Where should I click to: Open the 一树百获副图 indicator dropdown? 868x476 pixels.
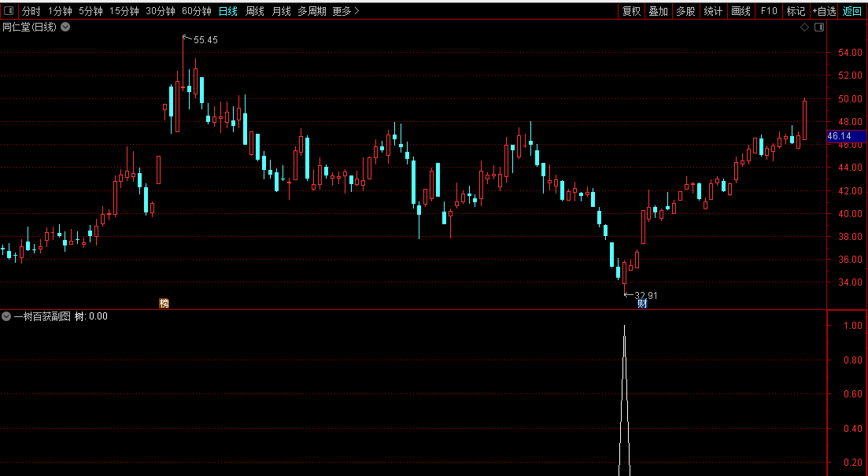6,316
